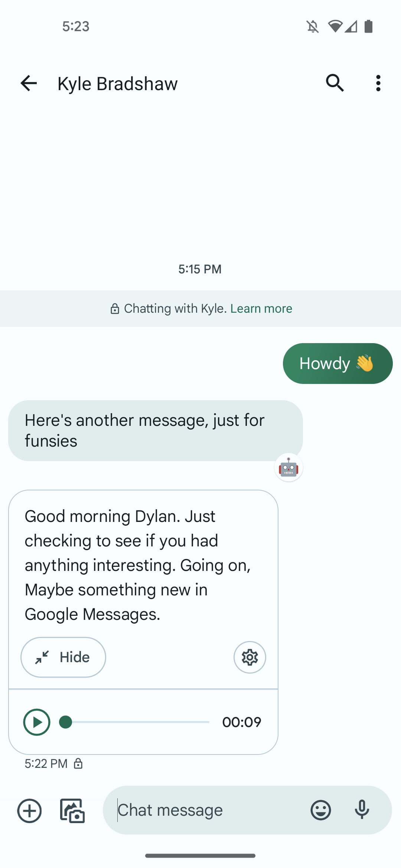Play the voice message
Screen dimensions: 401x868
37,722
